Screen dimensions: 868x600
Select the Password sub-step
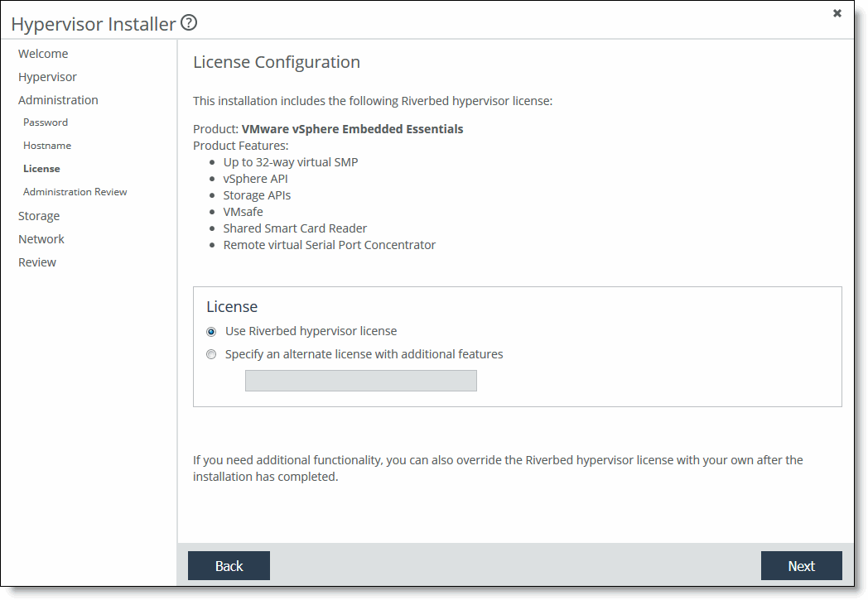[x=46, y=122]
